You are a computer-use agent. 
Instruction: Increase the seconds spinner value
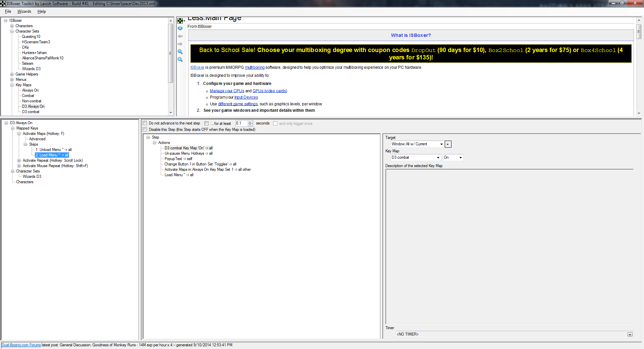pyautogui.click(x=250, y=122)
